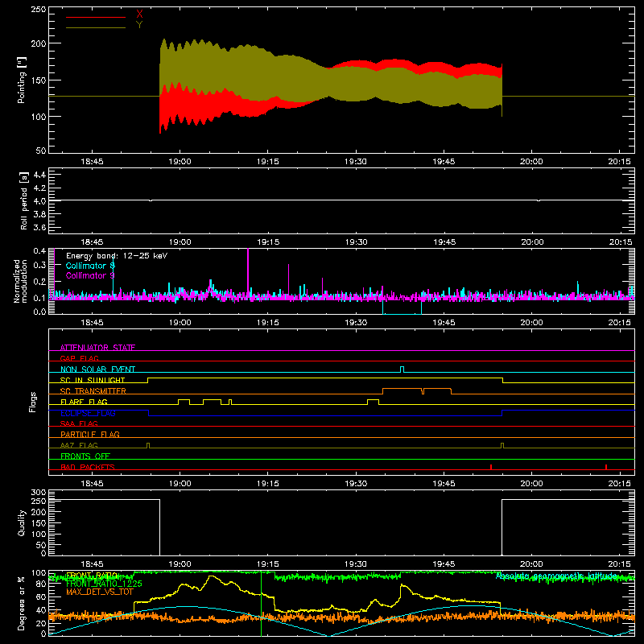Select the ATTENUATOR_STATE flag label

tap(97, 348)
